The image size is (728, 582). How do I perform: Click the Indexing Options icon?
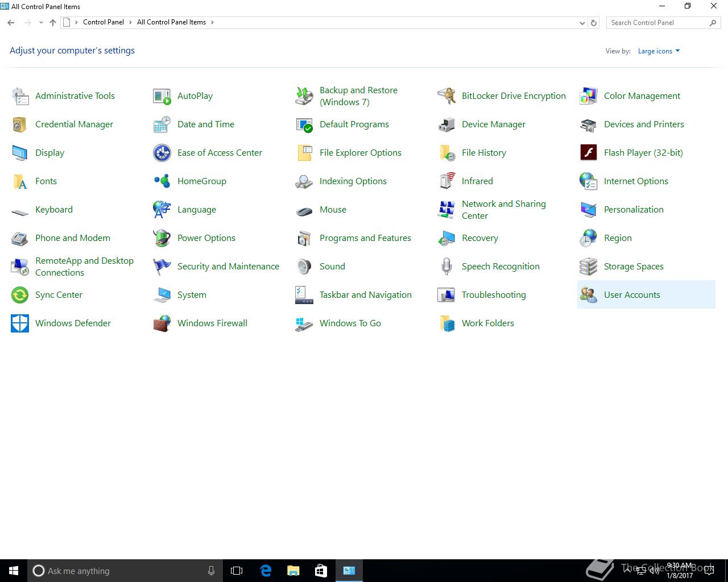[x=304, y=181]
